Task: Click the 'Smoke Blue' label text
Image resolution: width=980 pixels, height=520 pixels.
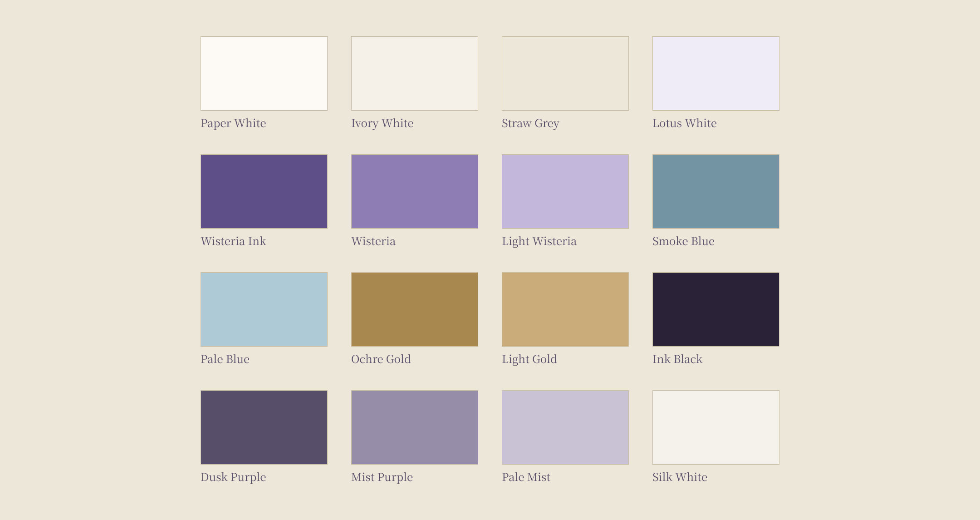Action: tap(683, 241)
